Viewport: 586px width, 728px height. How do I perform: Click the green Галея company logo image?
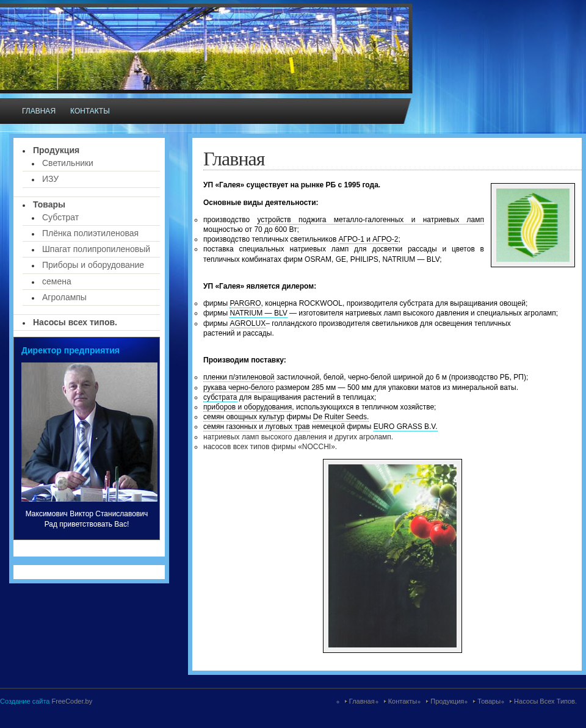coord(533,225)
